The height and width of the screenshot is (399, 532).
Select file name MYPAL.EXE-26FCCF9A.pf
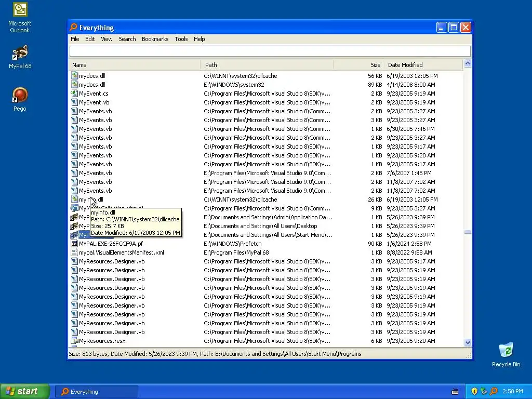(111, 244)
